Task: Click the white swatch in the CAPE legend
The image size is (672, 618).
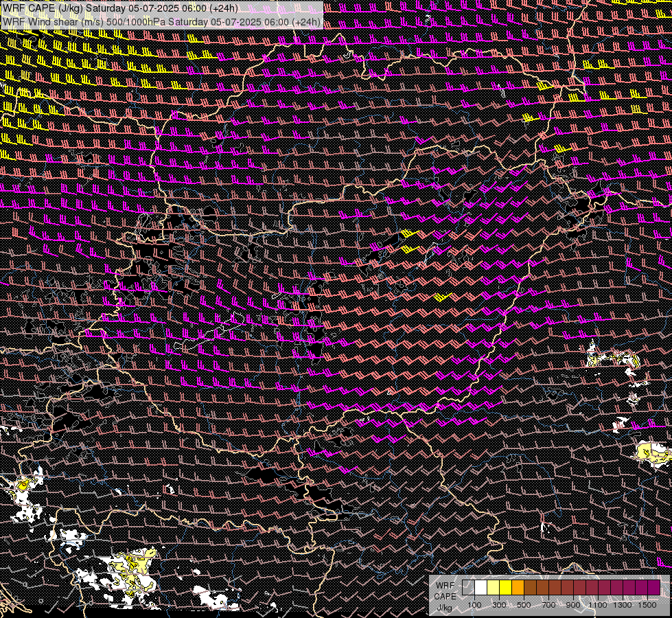Action: 481,588
